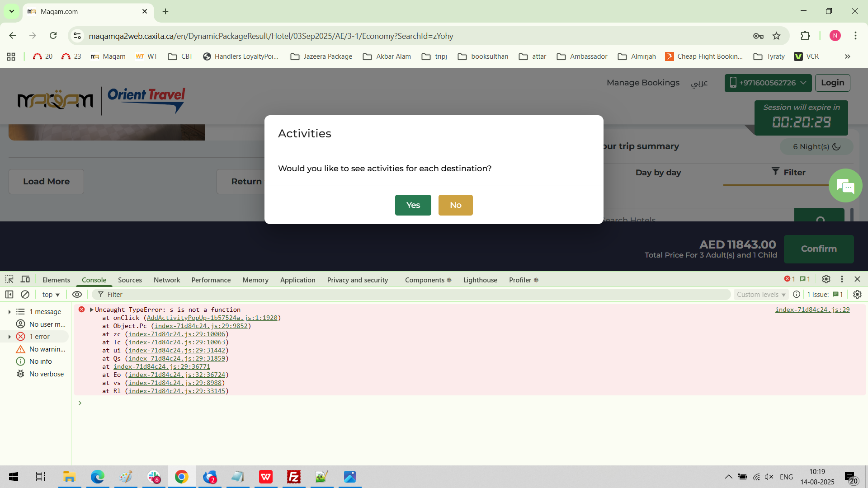868x488 pixels.
Task: Click the inspect element picker icon
Action: (9, 279)
